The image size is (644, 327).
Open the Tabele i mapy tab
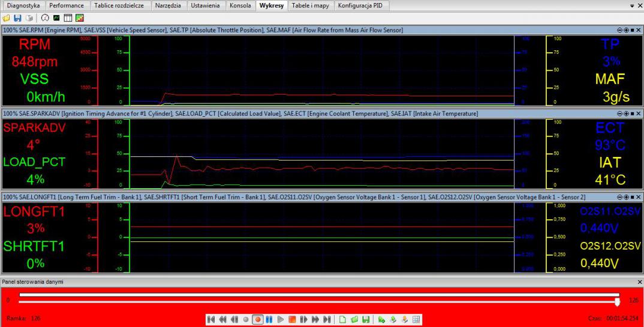[x=311, y=5]
